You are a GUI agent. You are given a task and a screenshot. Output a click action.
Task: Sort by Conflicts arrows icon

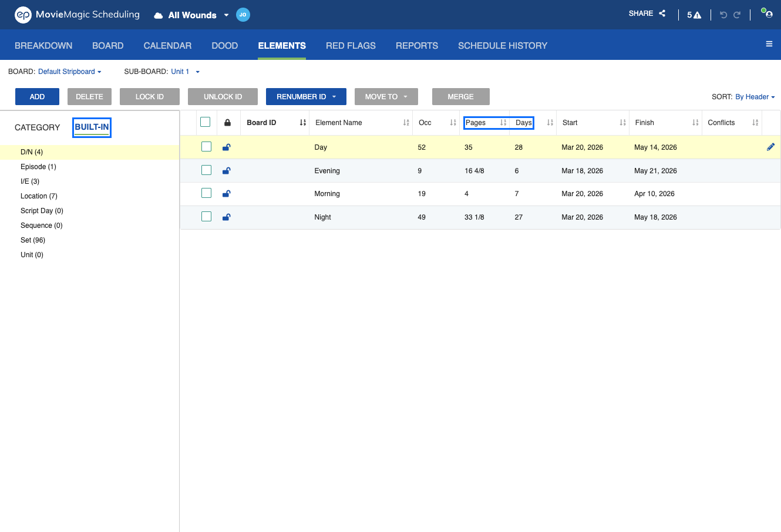click(756, 123)
